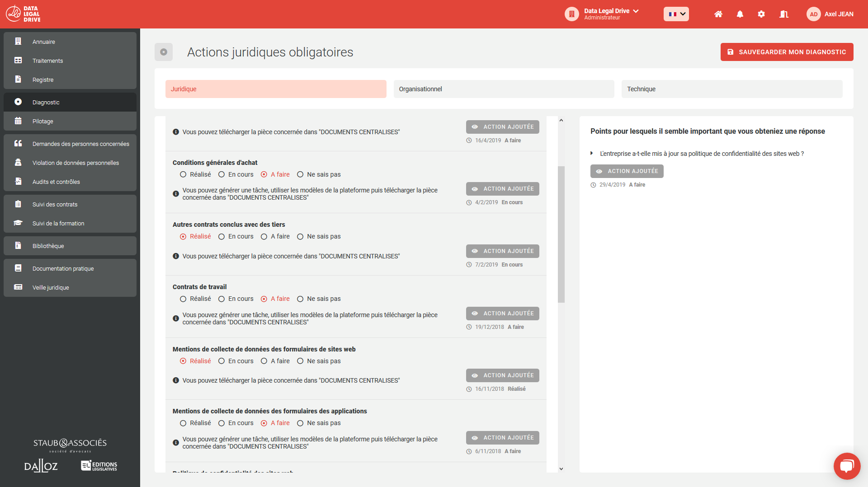Click the AD user avatar

pos(813,14)
